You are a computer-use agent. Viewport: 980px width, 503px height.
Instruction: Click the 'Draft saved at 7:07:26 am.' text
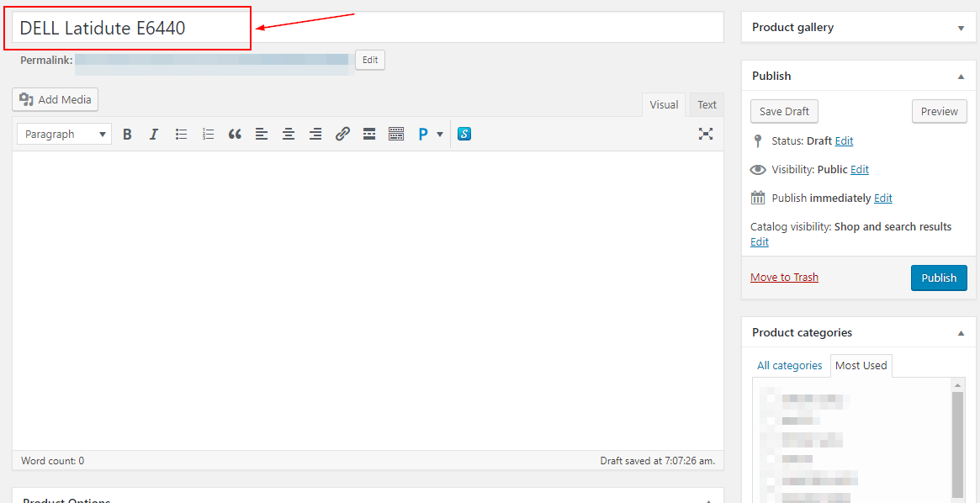pyautogui.click(x=658, y=461)
